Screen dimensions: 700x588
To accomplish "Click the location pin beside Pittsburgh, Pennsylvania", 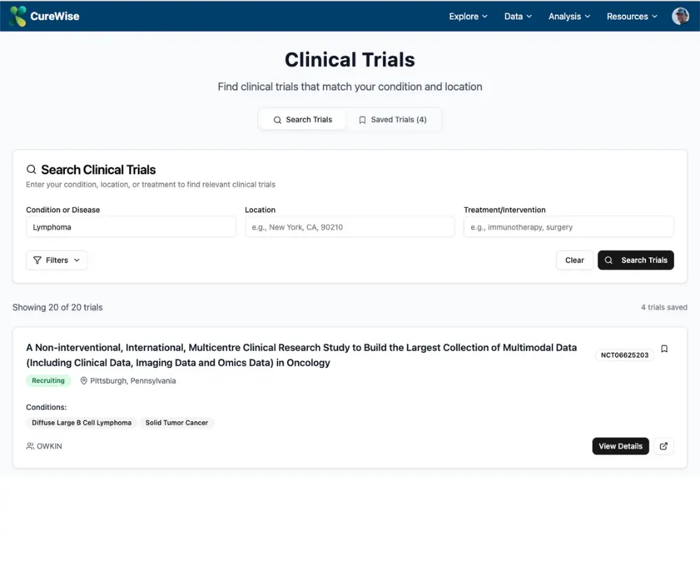I will click(83, 380).
